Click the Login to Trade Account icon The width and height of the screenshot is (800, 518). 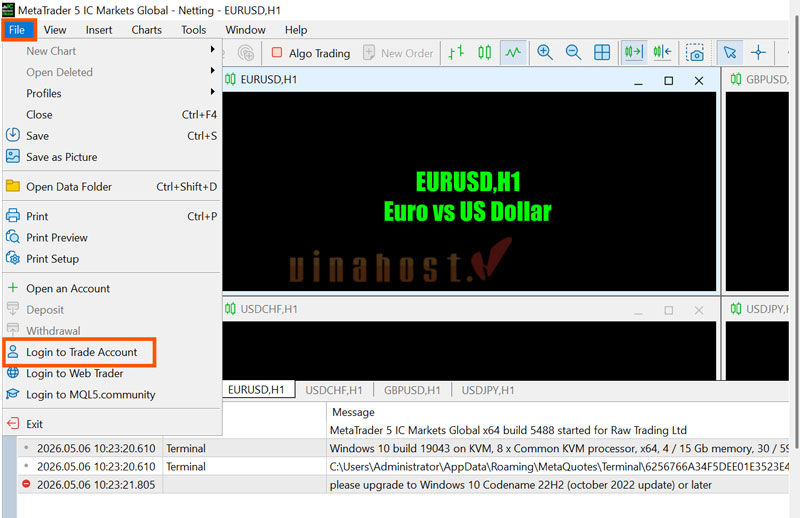coord(13,352)
